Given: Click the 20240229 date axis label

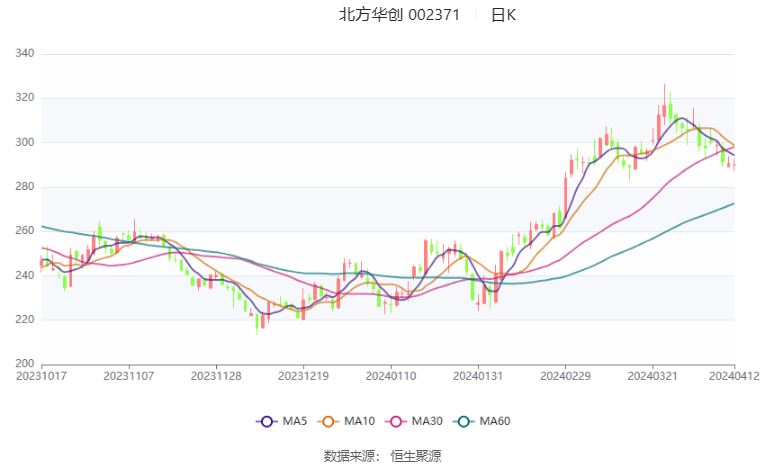Looking at the screenshot, I should tap(565, 376).
